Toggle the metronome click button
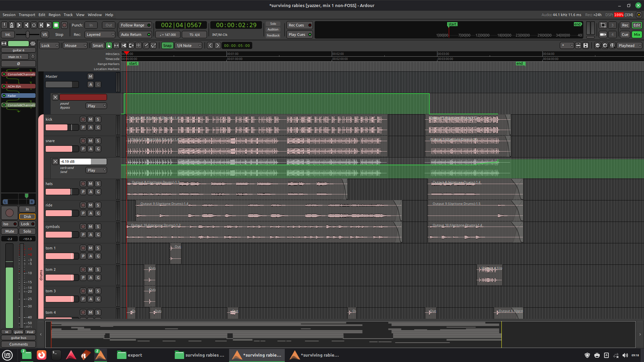 tap(12, 25)
